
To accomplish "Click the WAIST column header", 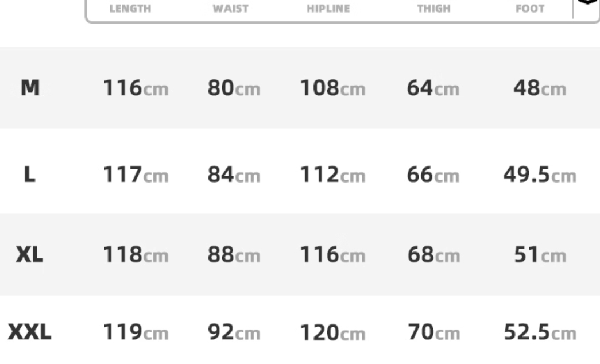I will click(x=231, y=9).
